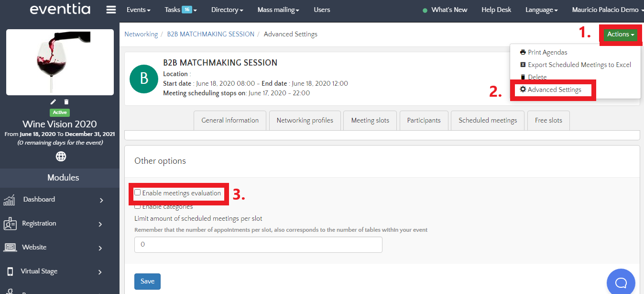Click the Website laptop icon

(x=10, y=248)
